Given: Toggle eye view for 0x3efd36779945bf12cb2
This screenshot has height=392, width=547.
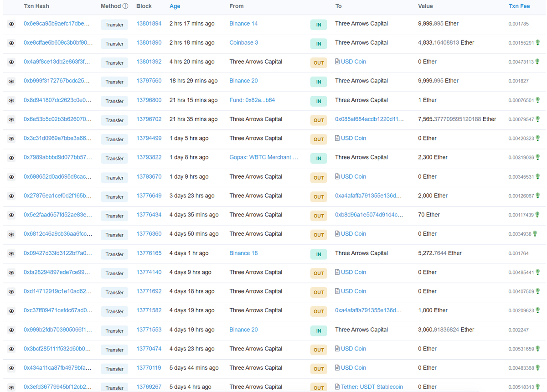Looking at the screenshot, I should (11, 387).
